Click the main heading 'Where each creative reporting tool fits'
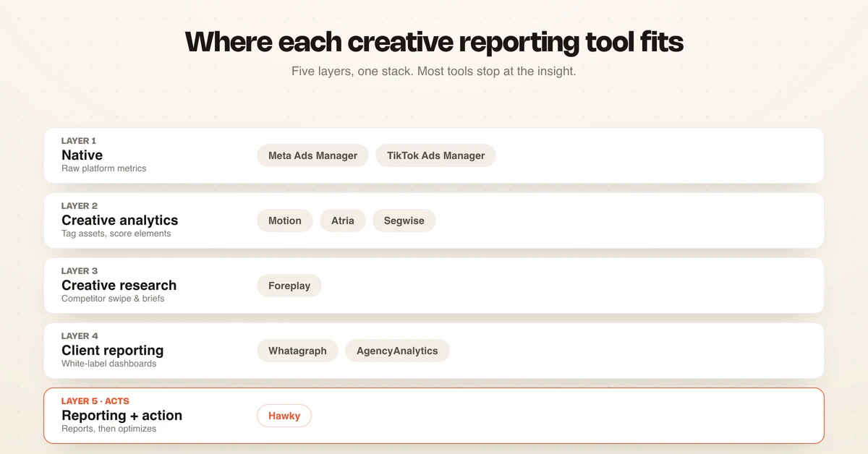This screenshot has width=868, height=454. 434,41
